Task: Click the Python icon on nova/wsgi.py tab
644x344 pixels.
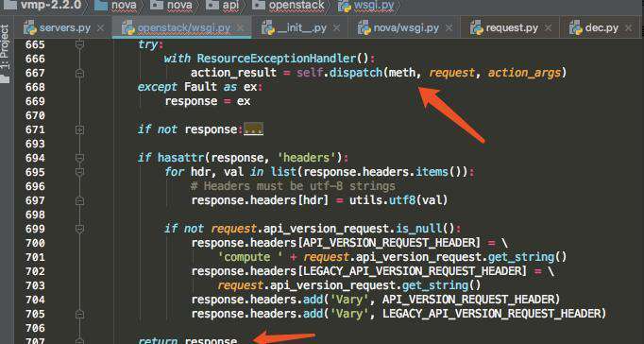Action: click(364, 28)
